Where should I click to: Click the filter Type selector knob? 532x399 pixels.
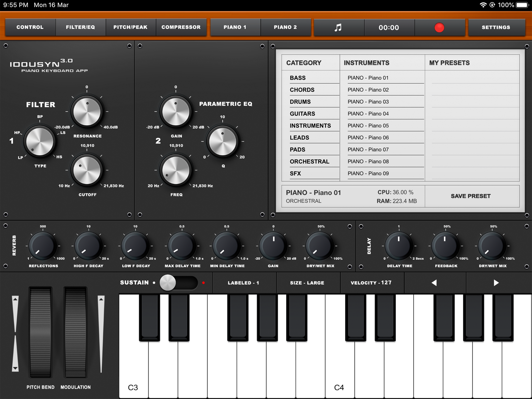point(40,142)
